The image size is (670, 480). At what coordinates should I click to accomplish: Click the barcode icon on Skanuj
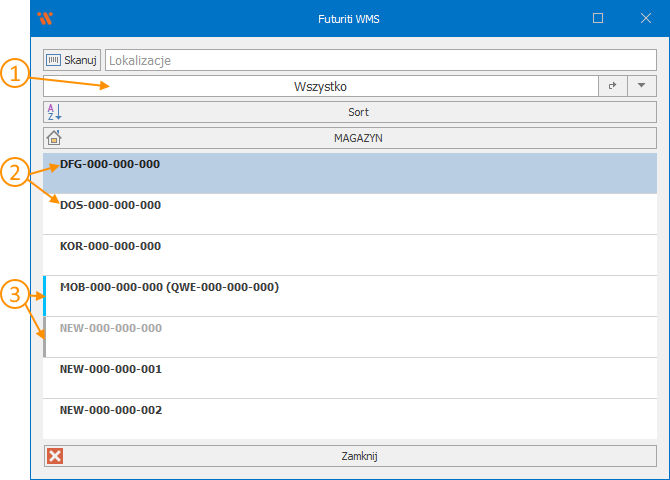(54, 61)
